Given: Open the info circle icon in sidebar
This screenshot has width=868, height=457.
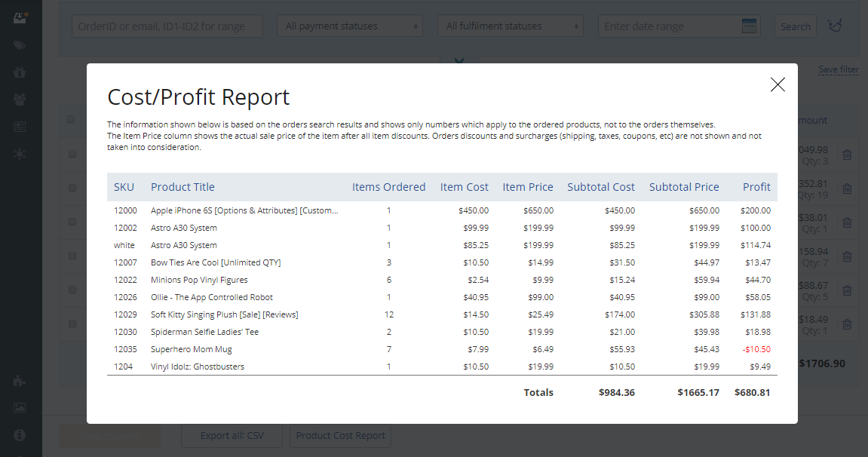Looking at the screenshot, I should click(x=20, y=435).
